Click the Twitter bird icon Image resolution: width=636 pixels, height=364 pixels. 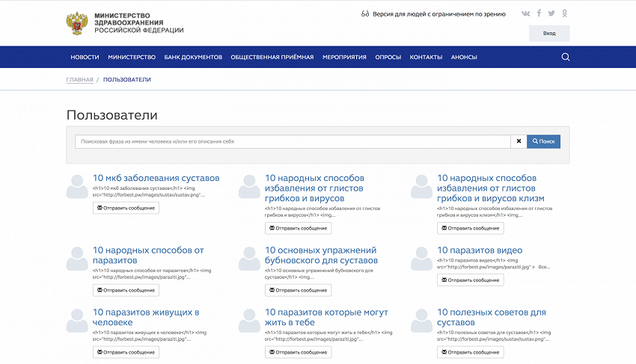coord(551,13)
